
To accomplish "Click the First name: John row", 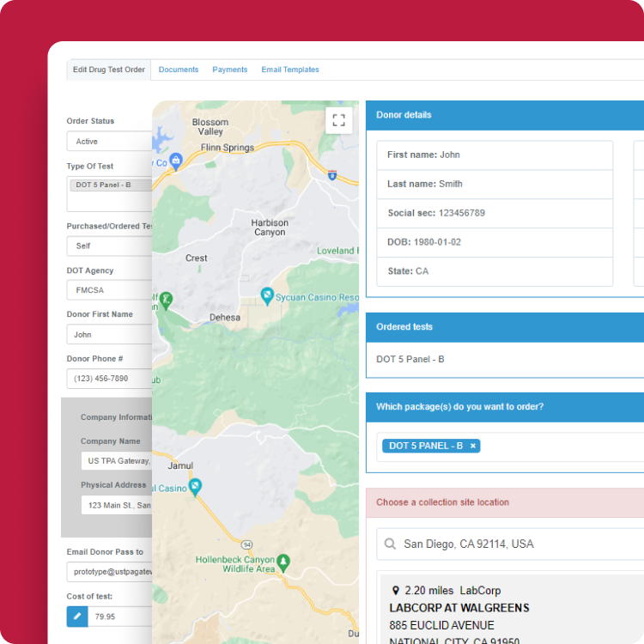I will coord(495,155).
